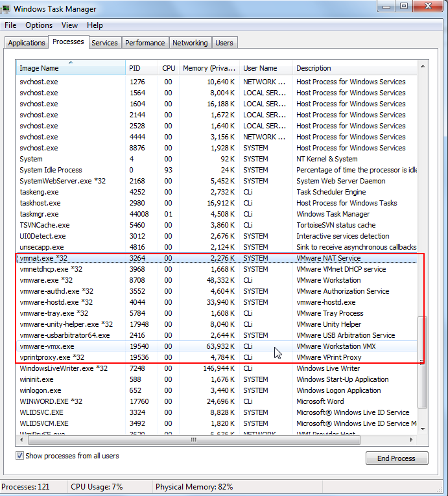
Task: Open the View menu
Action: coord(69,25)
